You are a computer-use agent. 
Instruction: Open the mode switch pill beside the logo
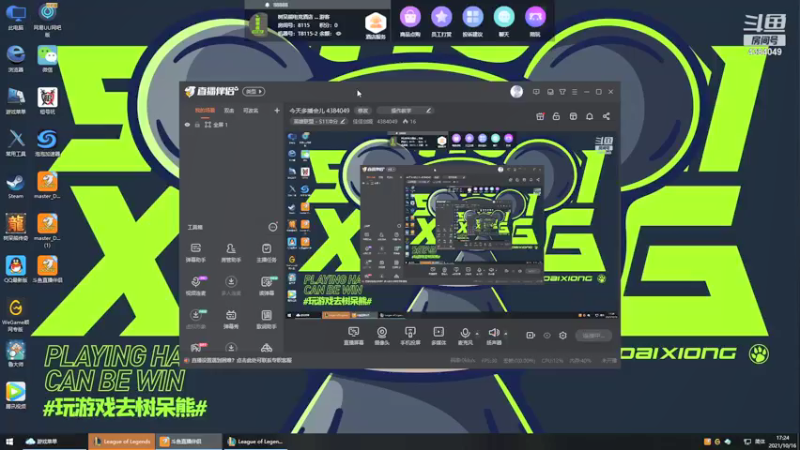pyautogui.click(x=254, y=91)
